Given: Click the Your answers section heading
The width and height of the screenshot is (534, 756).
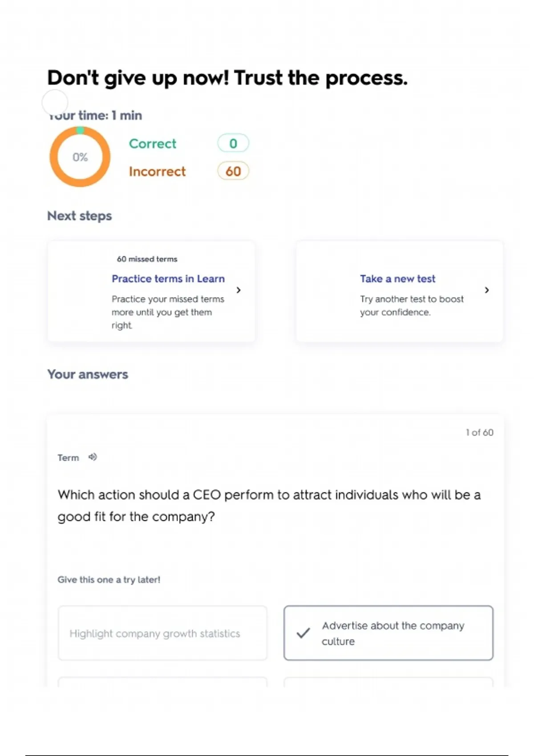Looking at the screenshot, I should point(88,374).
